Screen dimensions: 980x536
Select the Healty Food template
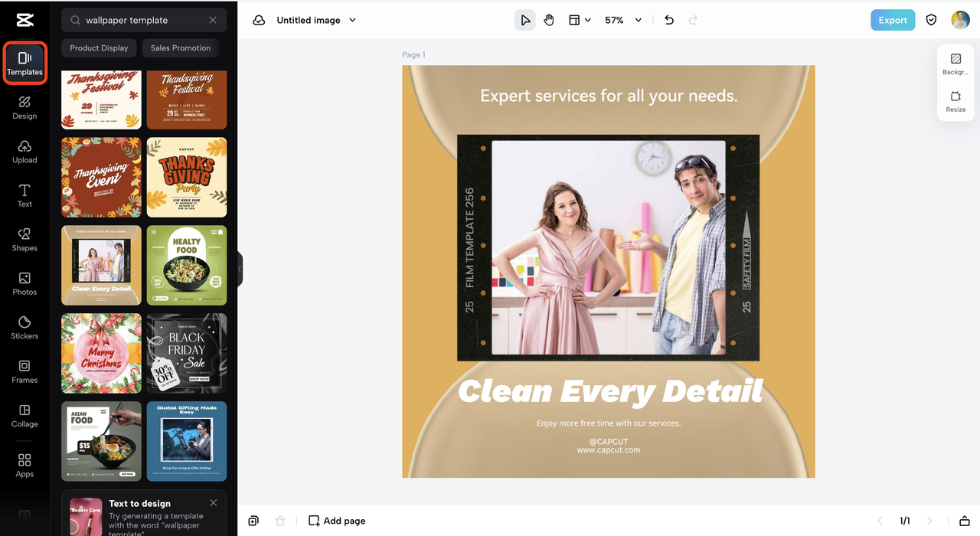(187, 265)
